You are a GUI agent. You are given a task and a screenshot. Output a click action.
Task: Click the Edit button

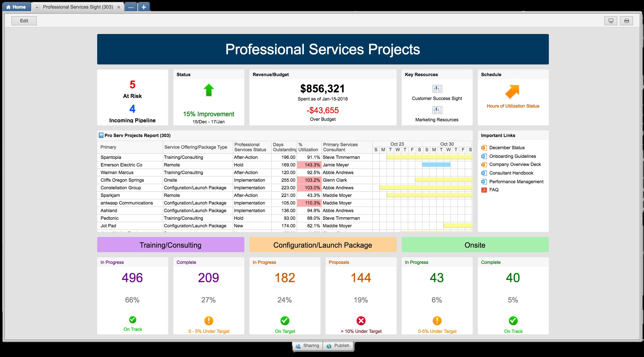24,21
